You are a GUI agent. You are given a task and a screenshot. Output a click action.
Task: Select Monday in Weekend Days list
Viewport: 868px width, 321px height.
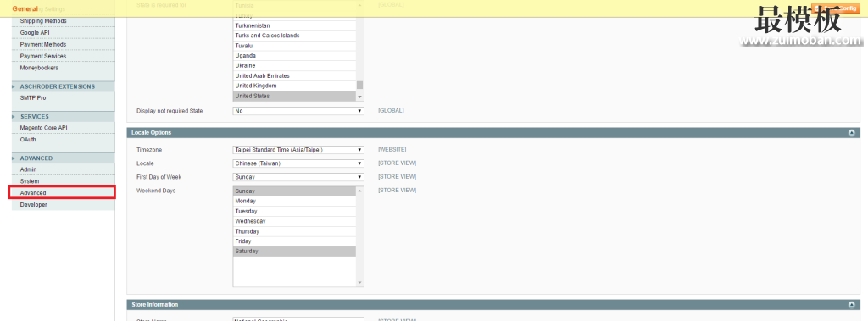click(294, 201)
